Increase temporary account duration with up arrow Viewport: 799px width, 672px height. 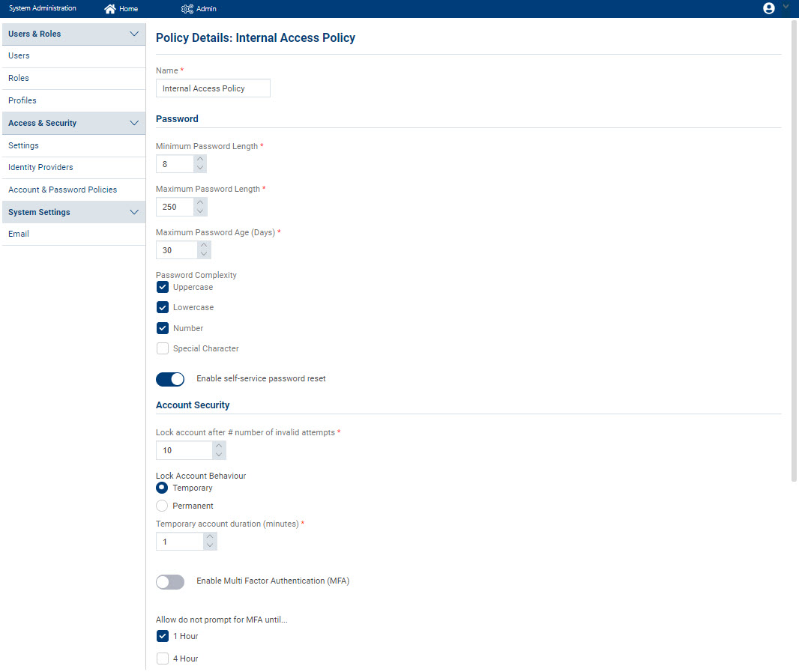coord(210,537)
